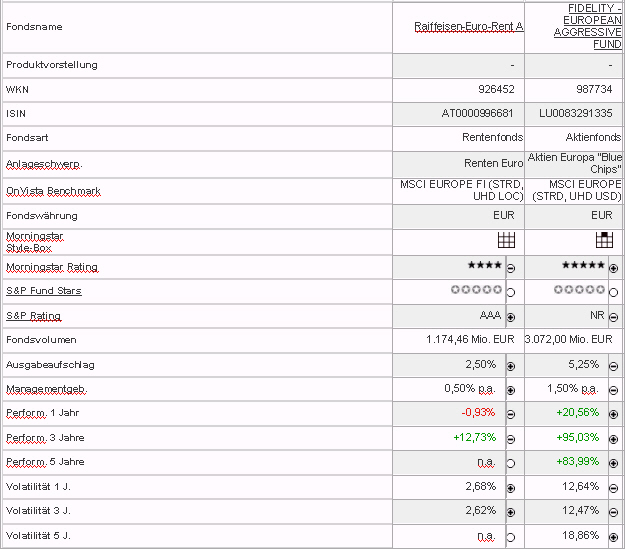The width and height of the screenshot is (625, 549).
Task: Open the S&P Rating link
Action: 33,316
